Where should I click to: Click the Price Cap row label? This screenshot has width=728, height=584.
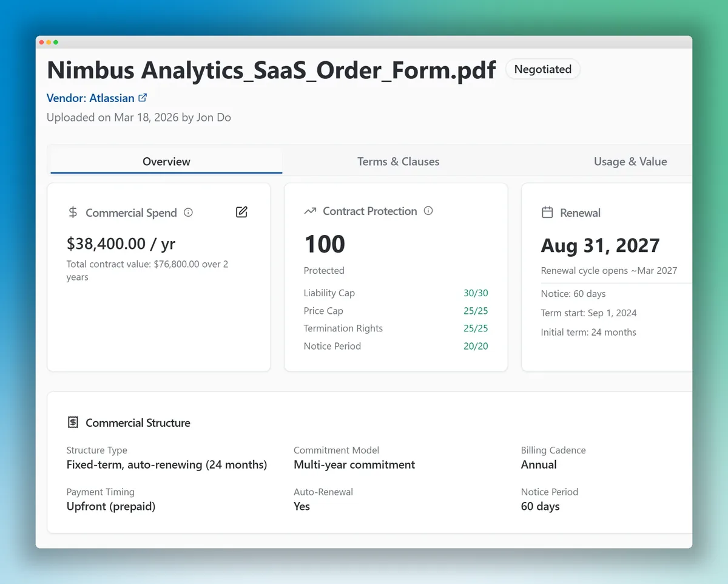(x=323, y=311)
